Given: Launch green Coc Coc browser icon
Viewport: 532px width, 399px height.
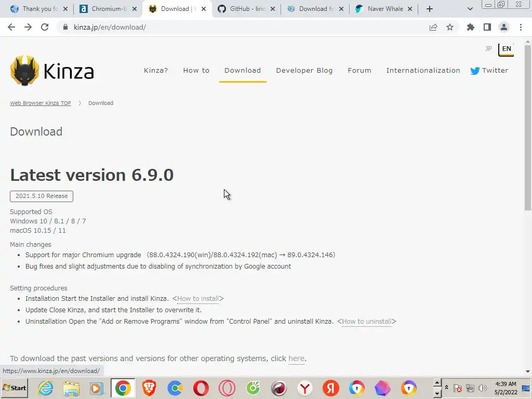Looking at the screenshot, I should pos(253,388).
